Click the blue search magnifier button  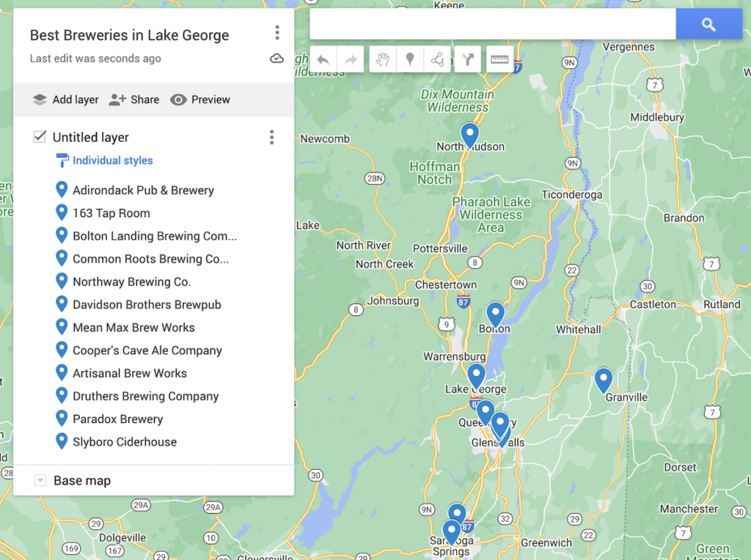point(709,24)
